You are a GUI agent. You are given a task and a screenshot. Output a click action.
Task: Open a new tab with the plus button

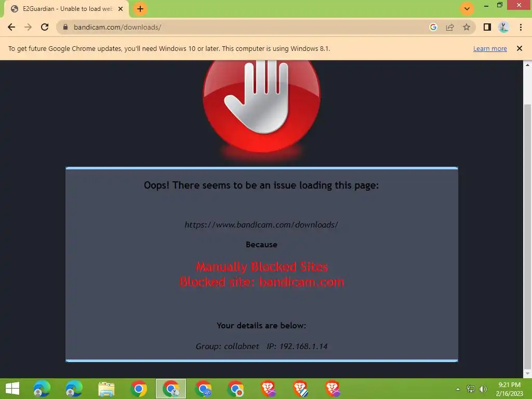140,9
